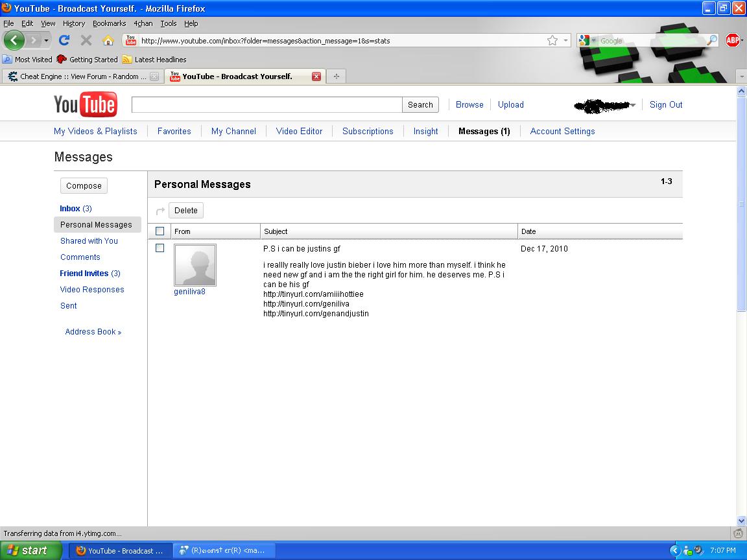The width and height of the screenshot is (747, 560).
Task: Switch to the messenger taskbar window
Action: click(224, 550)
